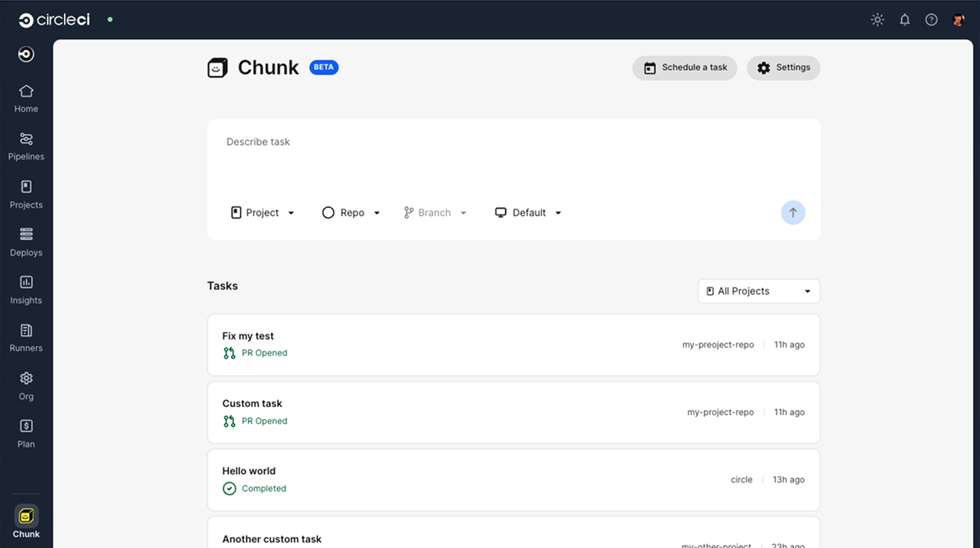The image size is (980, 548).
Task: Expand the Branch selector
Action: [435, 212]
